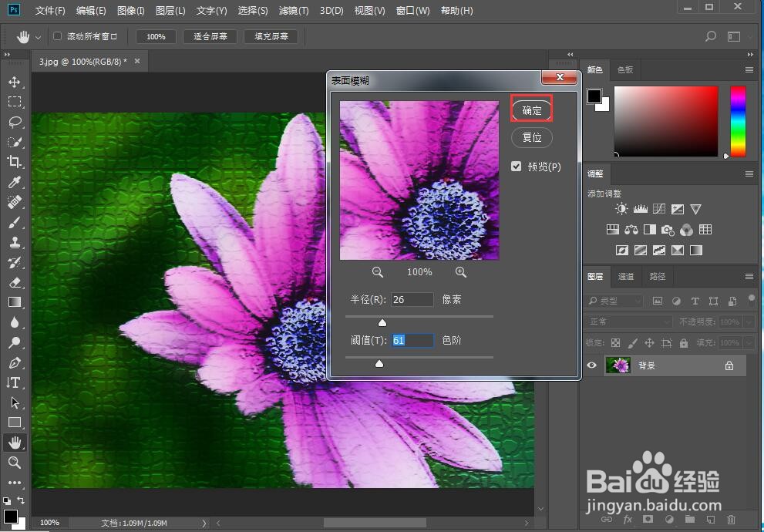
Task: Click the Reset (复位) button
Action: point(532,137)
